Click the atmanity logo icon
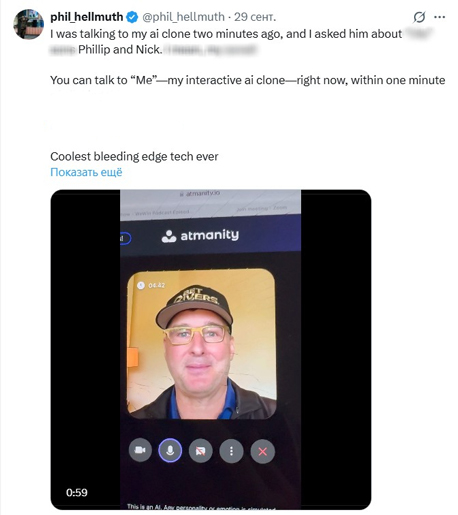Image resolution: width=458 pixels, height=515 pixels. click(x=169, y=236)
